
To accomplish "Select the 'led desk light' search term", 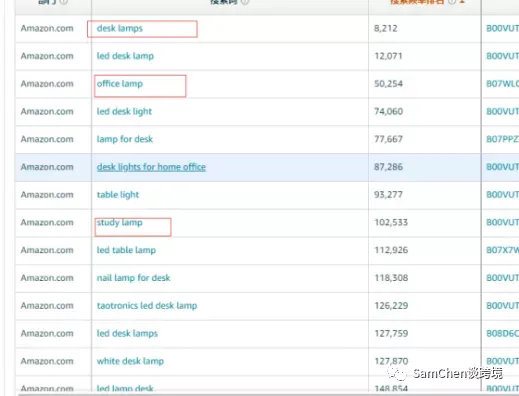I will pyautogui.click(x=124, y=111).
